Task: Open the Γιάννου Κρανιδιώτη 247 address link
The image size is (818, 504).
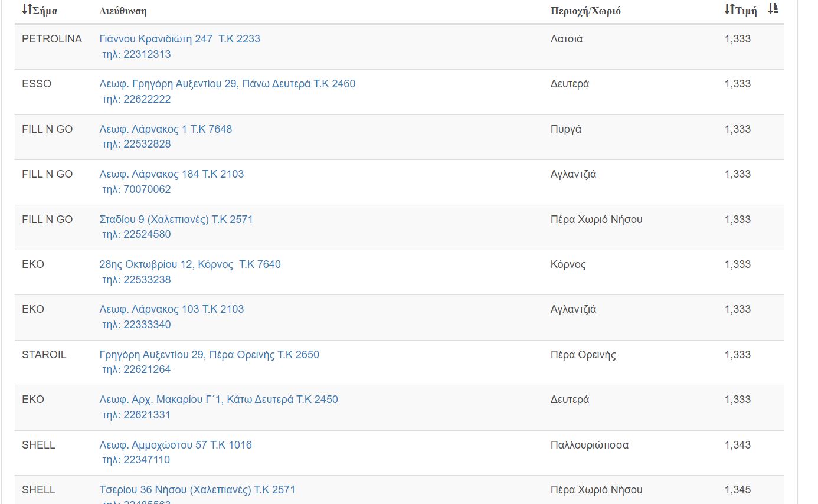Action: tap(180, 39)
